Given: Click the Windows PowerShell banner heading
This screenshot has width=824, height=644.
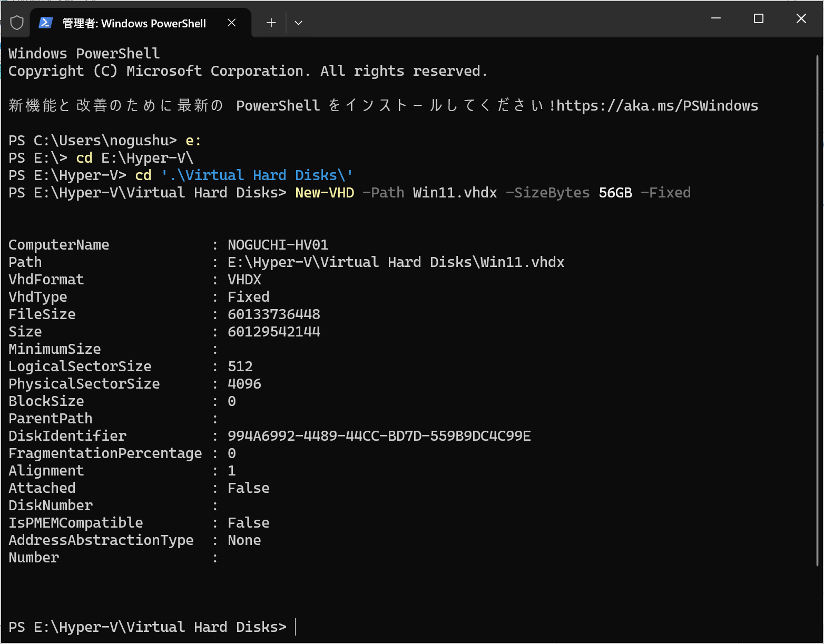Looking at the screenshot, I should pos(84,54).
